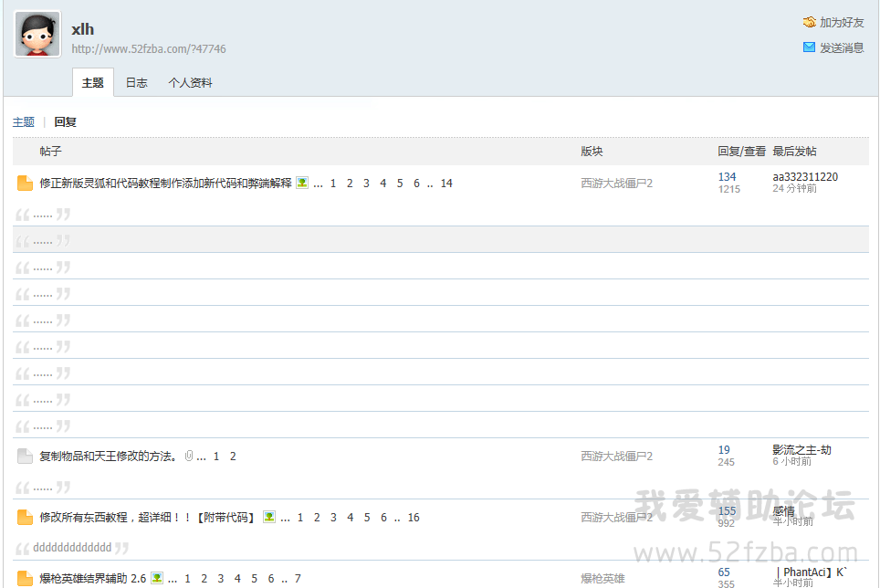Open the dddddddddddddd reply quote
Viewport: 880px width, 588px height.
(x=72, y=548)
